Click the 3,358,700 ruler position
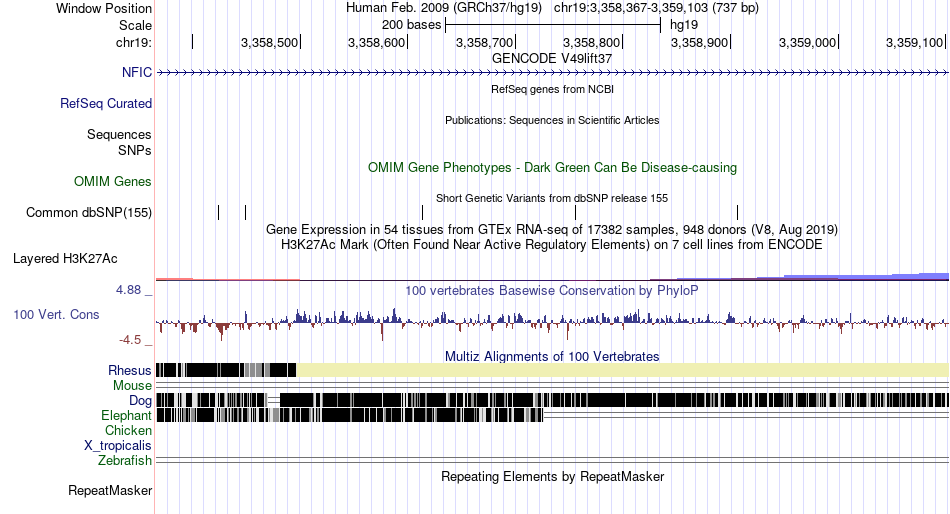Image resolution: width=950 pixels, height=514 pixels. click(485, 42)
